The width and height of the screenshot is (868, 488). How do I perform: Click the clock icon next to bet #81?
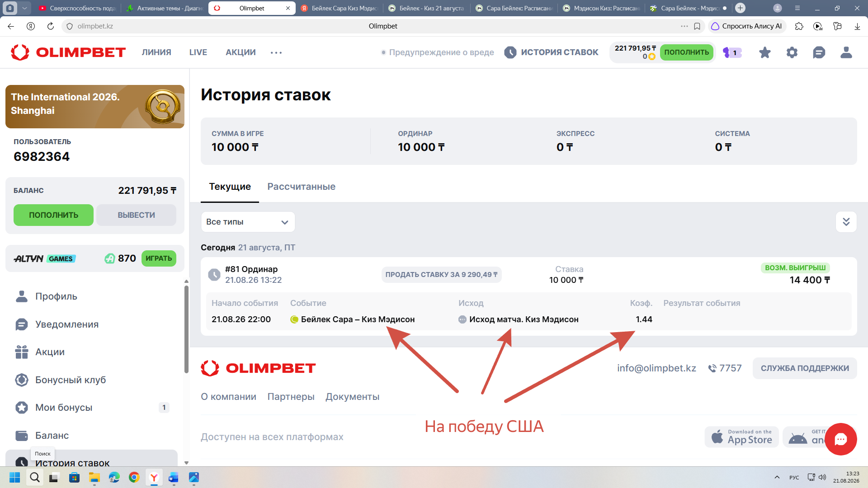214,274
